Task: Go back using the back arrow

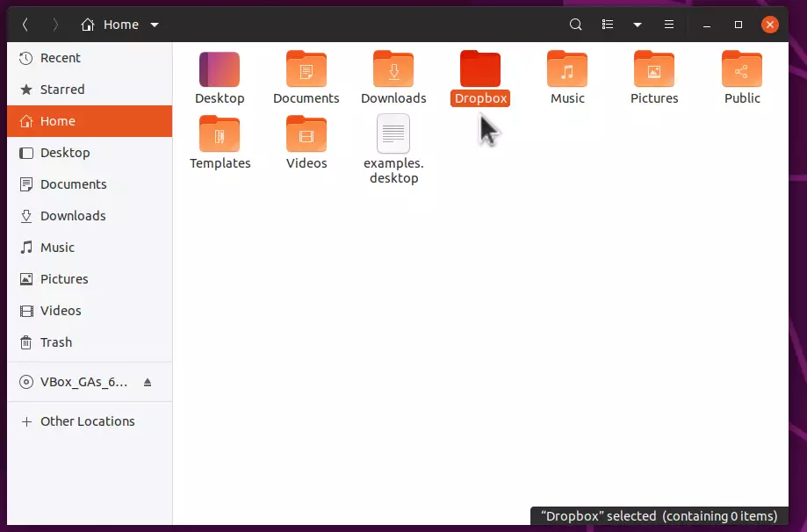Action: [x=25, y=25]
